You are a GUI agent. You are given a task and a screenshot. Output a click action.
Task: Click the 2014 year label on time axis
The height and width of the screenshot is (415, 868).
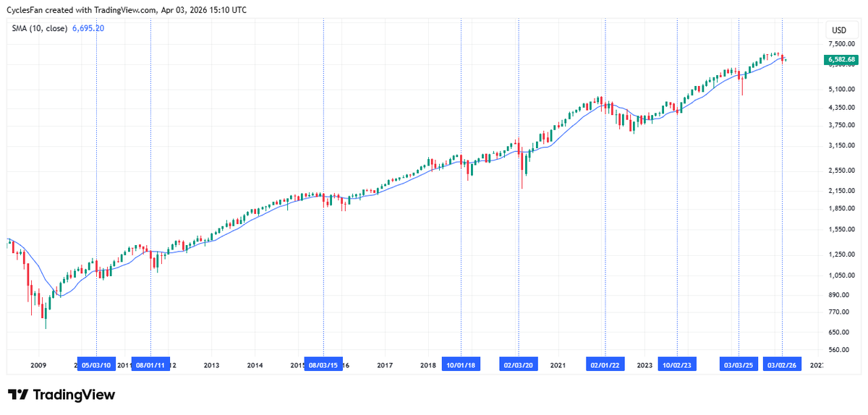coord(255,366)
